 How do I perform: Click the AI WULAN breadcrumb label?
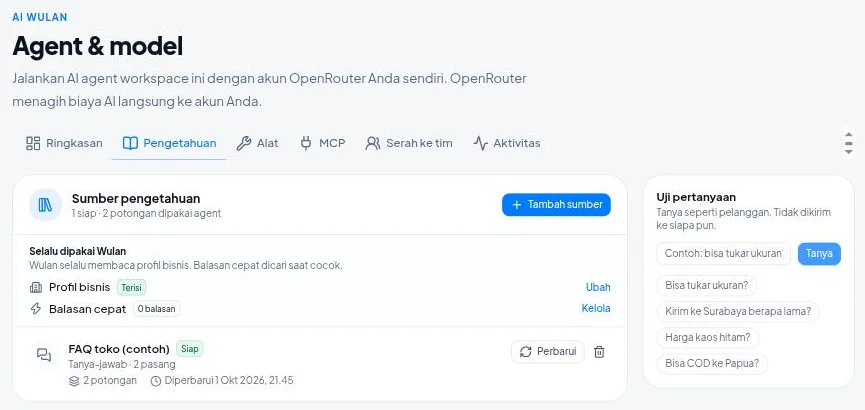click(40, 17)
